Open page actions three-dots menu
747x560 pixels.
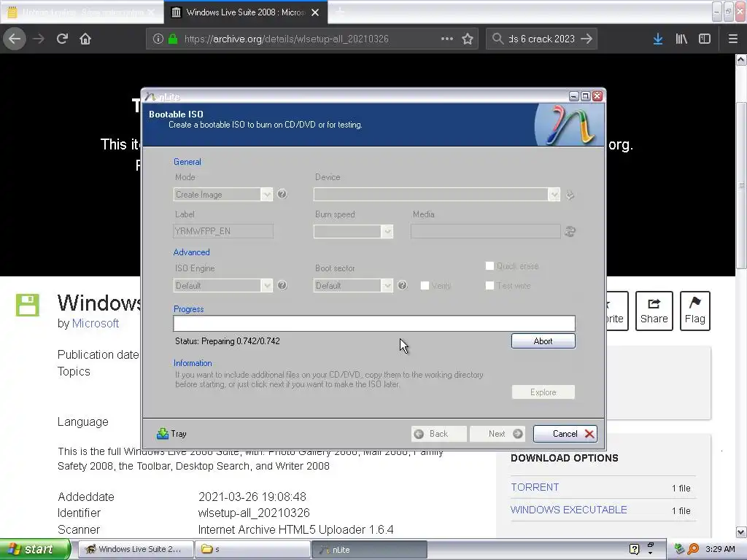(x=447, y=39)
